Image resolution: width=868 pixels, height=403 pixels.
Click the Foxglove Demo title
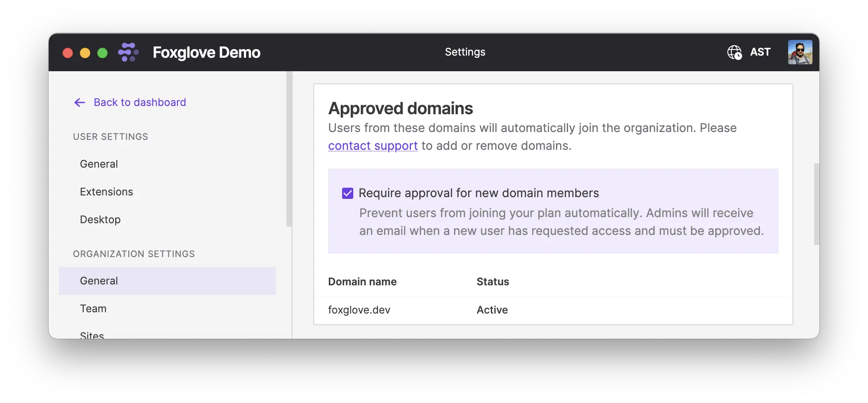coord(207,53)
